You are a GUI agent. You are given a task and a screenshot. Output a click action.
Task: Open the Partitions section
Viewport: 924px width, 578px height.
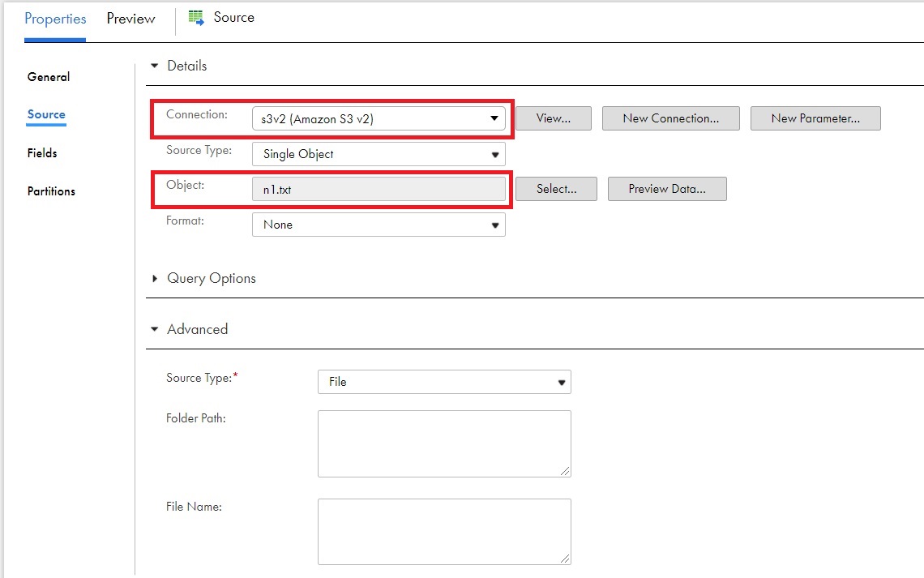[51, 191]
